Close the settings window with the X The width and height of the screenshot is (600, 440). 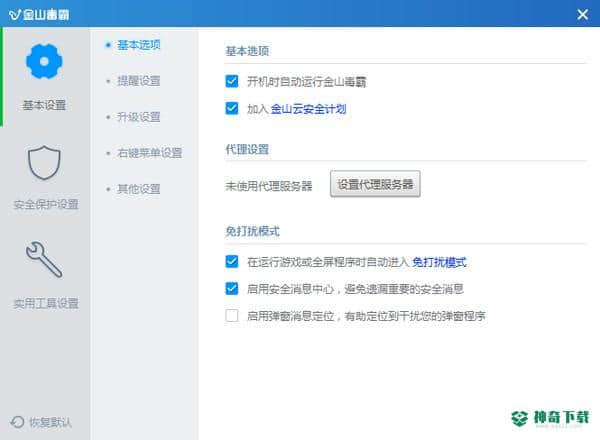[582, 15]
